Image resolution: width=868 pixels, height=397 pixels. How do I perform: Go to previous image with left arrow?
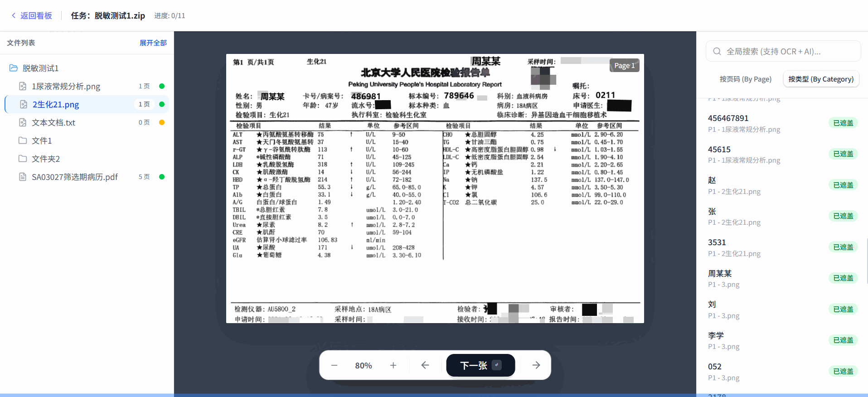click(425, 365)
